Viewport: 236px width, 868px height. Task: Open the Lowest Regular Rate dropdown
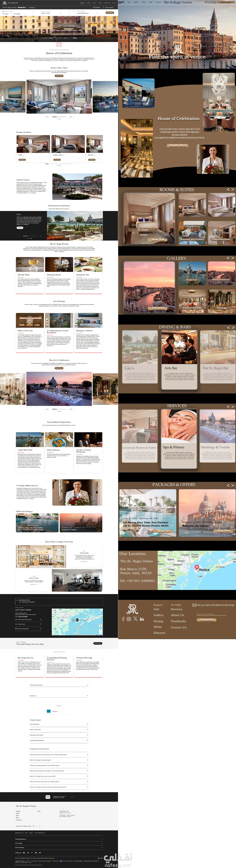[87, 13]
